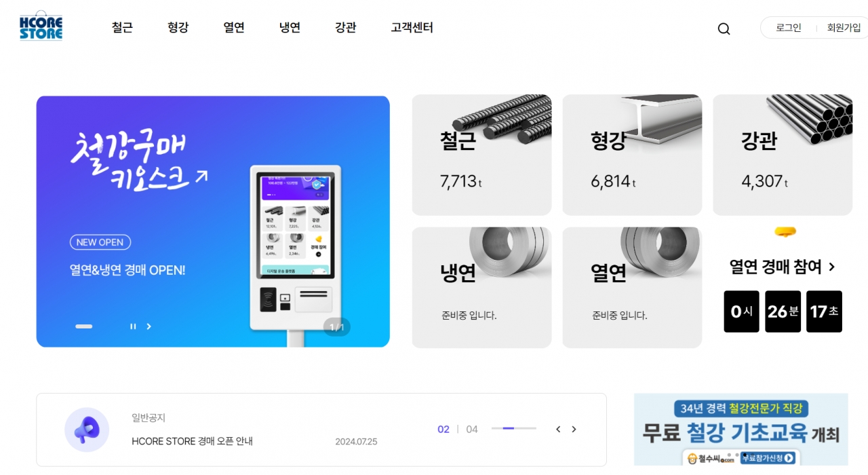Image resolution: width=868 pixels, height=475 pixels.
Task: Click the 회원가입 link
Action: click(844, 28)
